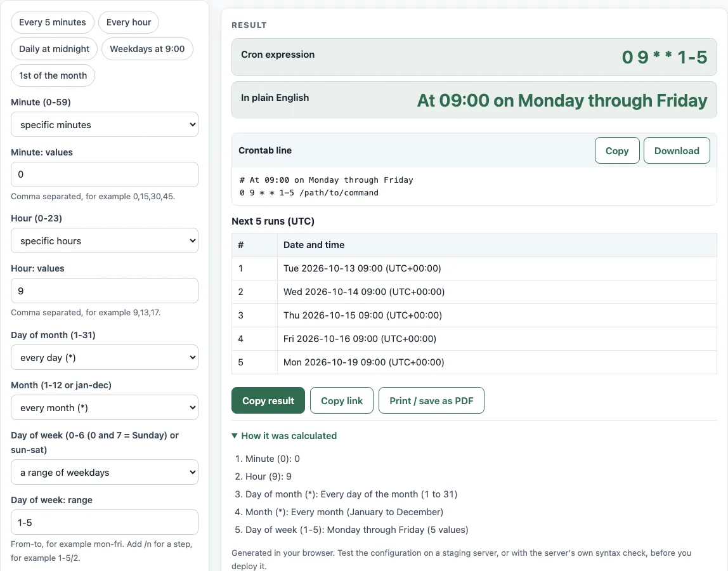Click the "RESULT" section heading
Viewport: 728px width, 571px height.
249,25
